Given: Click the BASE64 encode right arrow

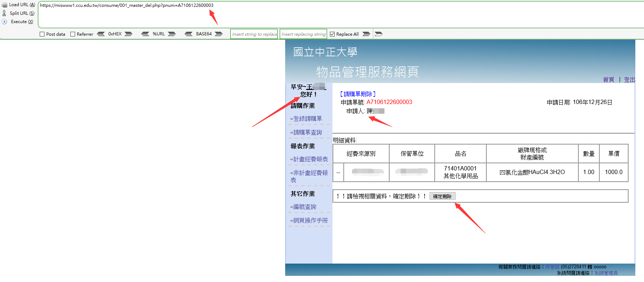Looking at the screenshot, I should [x=219, y=34].
